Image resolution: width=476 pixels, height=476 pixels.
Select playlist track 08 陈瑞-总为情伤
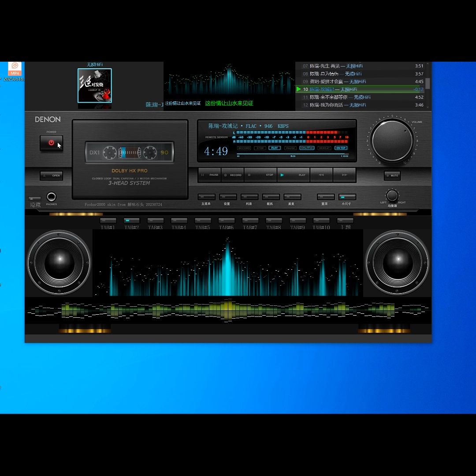point(361,74)
